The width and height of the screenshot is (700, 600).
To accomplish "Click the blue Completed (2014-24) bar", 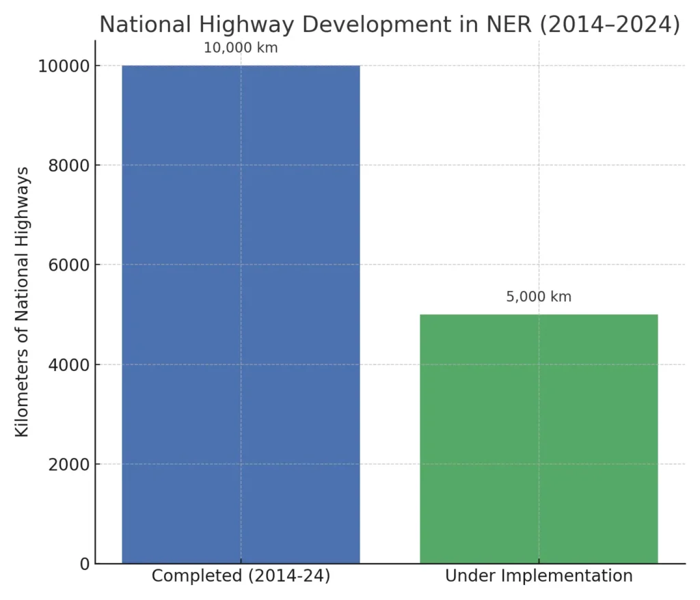I will [x=241, y=314].
